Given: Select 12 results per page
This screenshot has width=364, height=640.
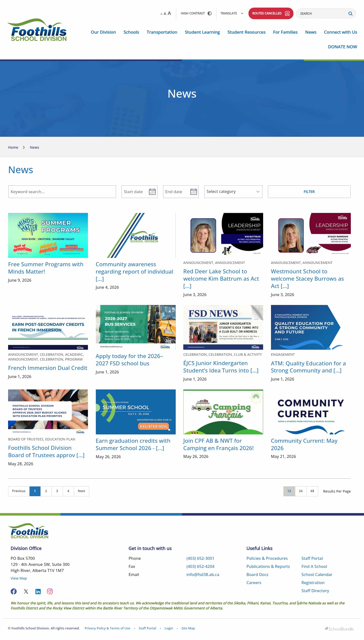Looking at the screenshot, I should 289,491.
